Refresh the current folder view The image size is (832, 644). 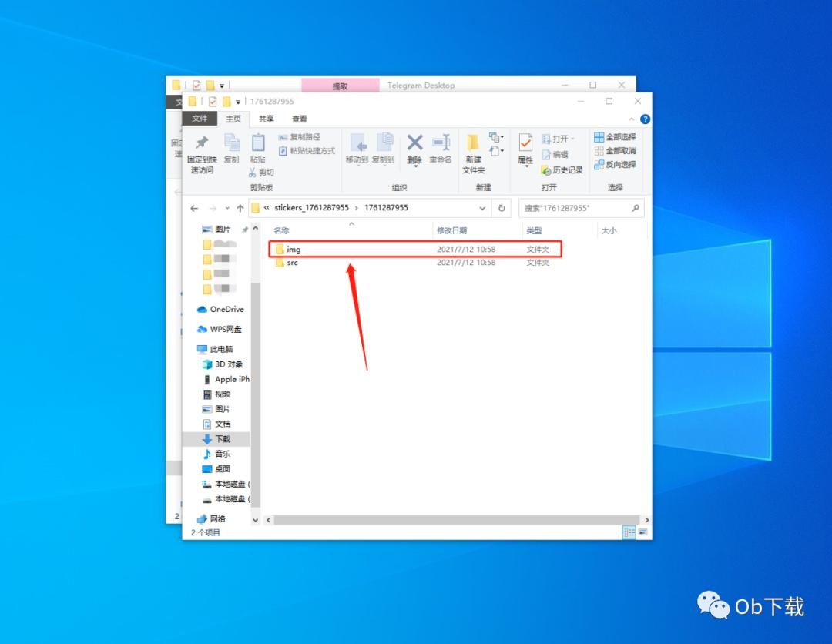[x=502, y=208]
